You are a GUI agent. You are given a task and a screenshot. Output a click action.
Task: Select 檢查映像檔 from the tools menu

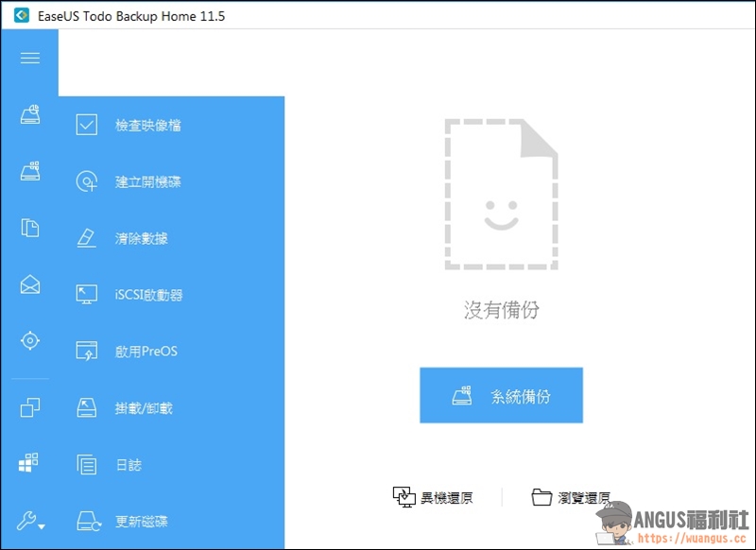(147, 125)
